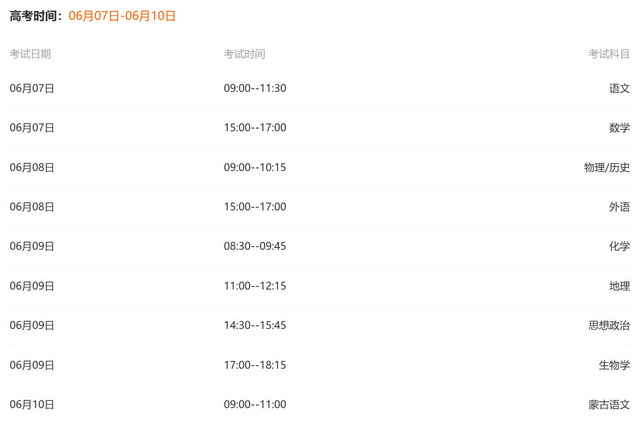Viewport: 640px width, 424px height.
Task: Select the 外语 subject cell
Action: tap(619, 207)
